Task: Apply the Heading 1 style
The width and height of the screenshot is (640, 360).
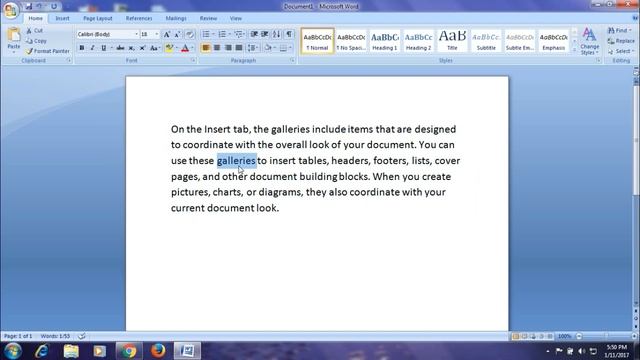Action: [384, 41]
